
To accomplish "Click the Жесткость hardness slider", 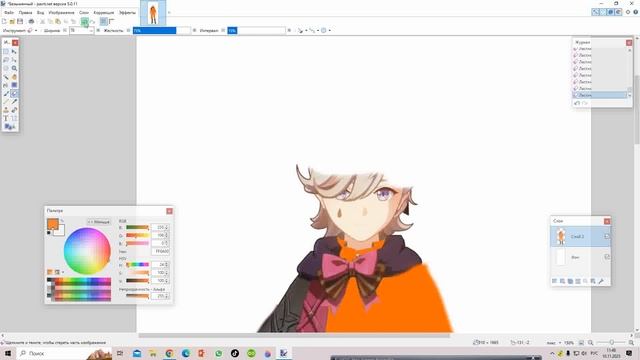I will [x=162, y=31].
